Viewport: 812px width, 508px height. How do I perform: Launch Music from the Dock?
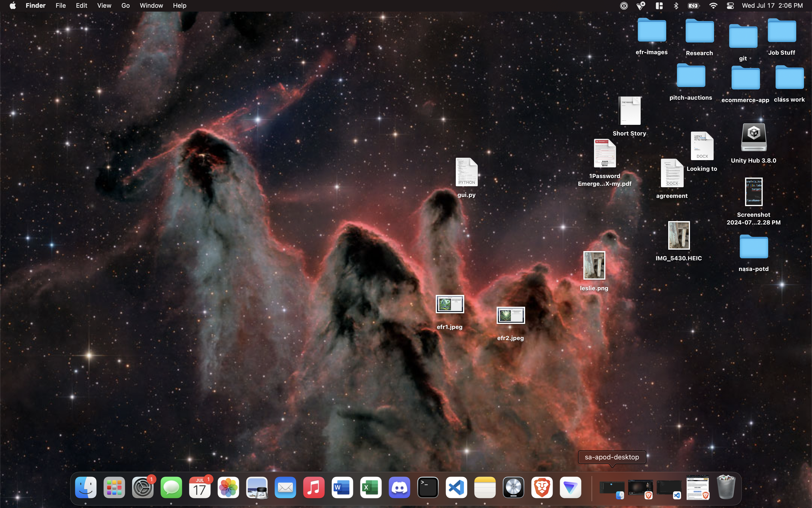coord(314,487)
